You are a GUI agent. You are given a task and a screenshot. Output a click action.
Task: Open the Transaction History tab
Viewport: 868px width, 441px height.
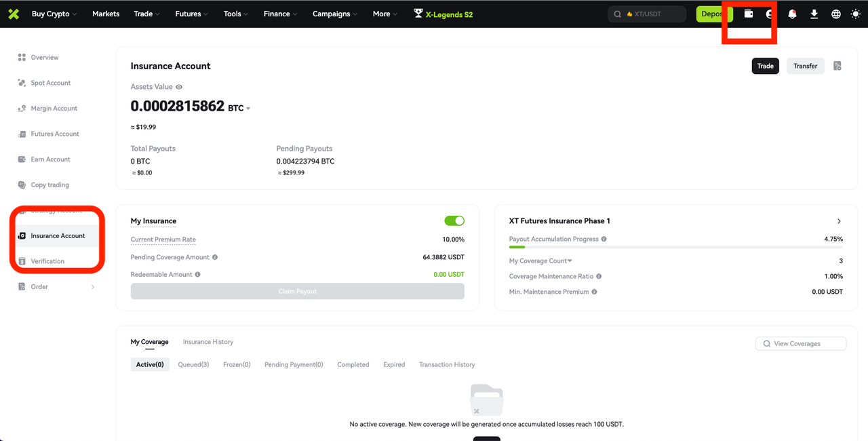coord(447,364)
